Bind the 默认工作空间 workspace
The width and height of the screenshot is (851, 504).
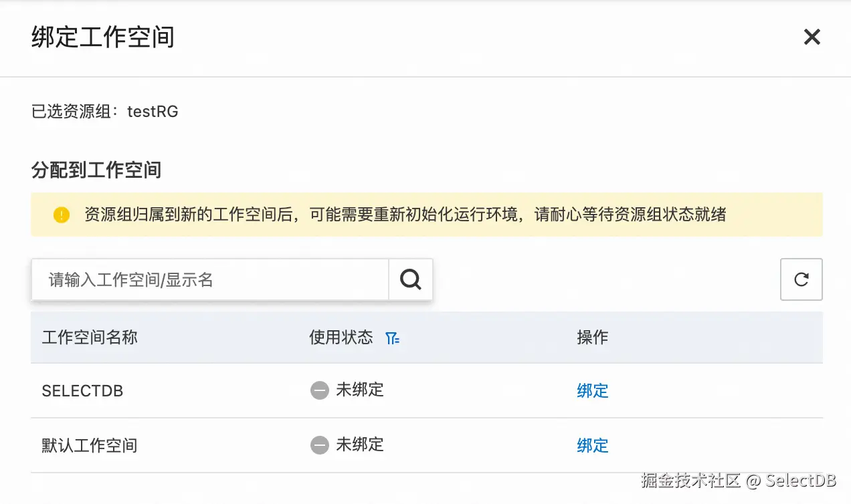[x=592, y=446]
